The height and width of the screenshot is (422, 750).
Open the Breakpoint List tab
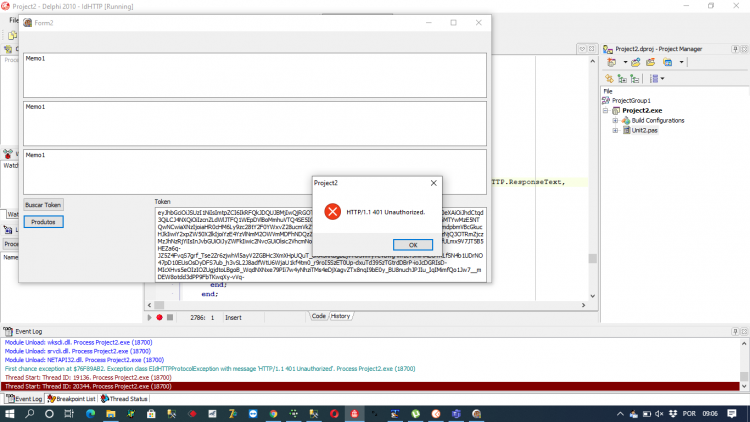(71, 399)
